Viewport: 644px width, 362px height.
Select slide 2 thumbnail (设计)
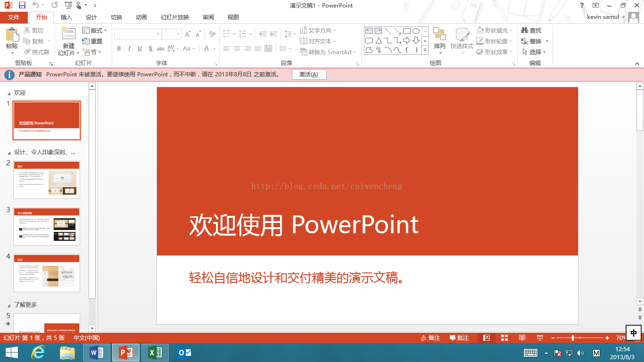(47, 180)
